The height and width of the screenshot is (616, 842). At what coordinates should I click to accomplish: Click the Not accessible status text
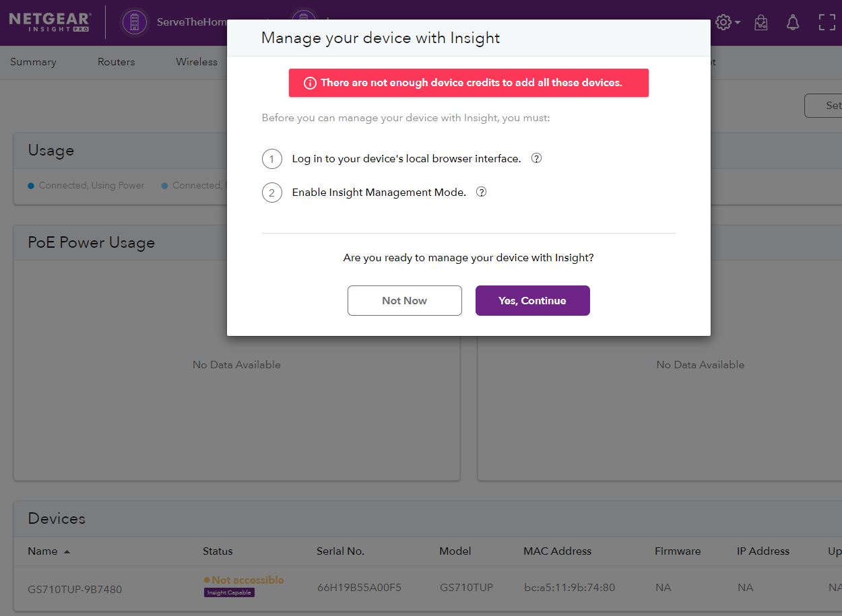(x=247, y=580)
